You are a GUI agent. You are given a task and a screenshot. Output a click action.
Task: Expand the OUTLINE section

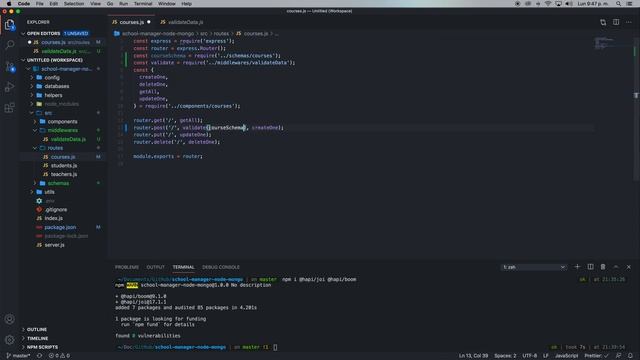[x=37, y=329]
